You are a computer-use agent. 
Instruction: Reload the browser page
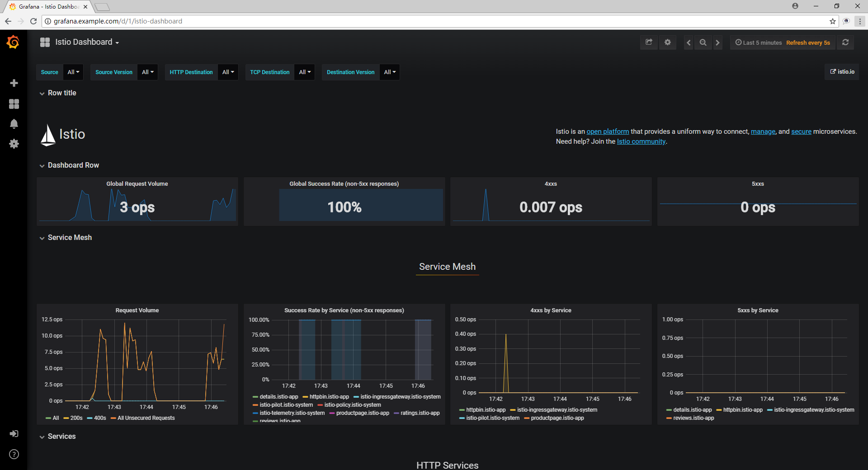(33, 21)
